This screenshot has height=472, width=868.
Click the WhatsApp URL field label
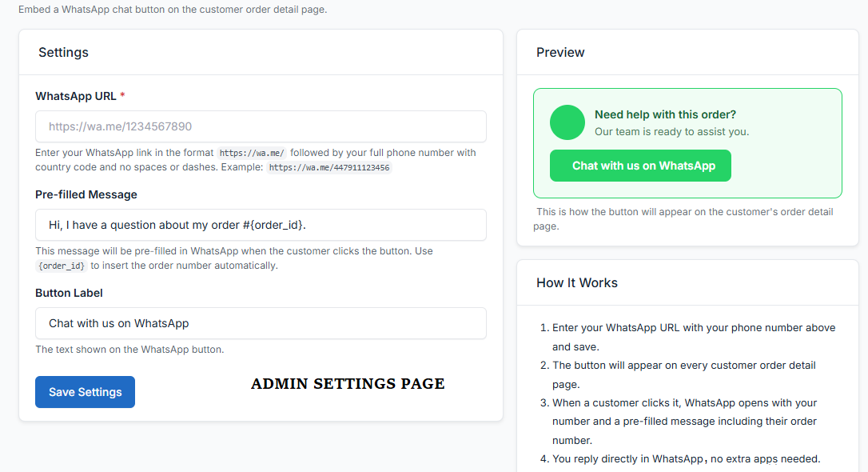pyautogui.click(x=75, y=96)
